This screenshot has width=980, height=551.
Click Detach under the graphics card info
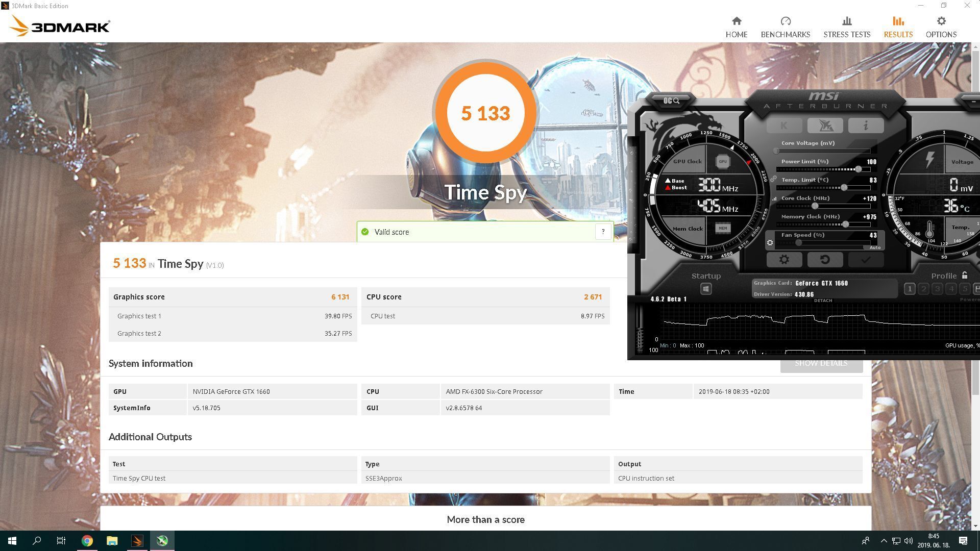click(x=823, y=300)
